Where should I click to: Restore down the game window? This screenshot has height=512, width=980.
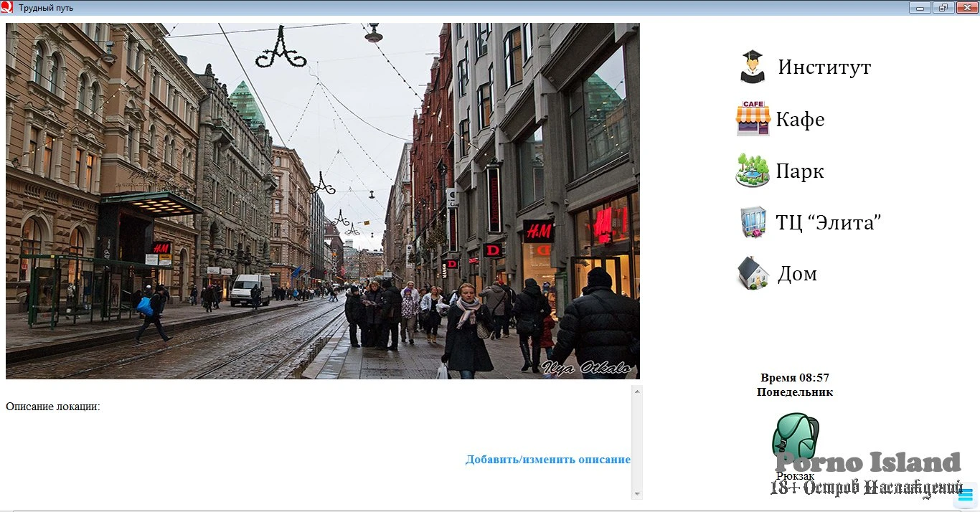[943, 8]
